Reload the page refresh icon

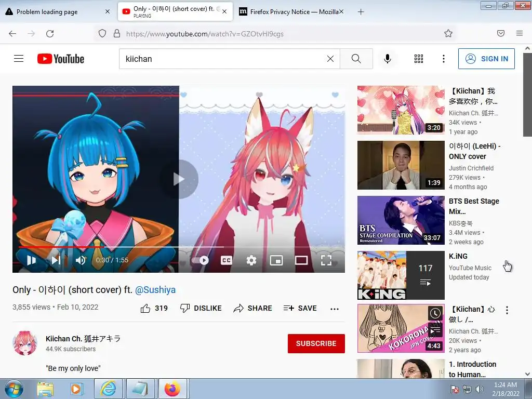click(50, 34)
